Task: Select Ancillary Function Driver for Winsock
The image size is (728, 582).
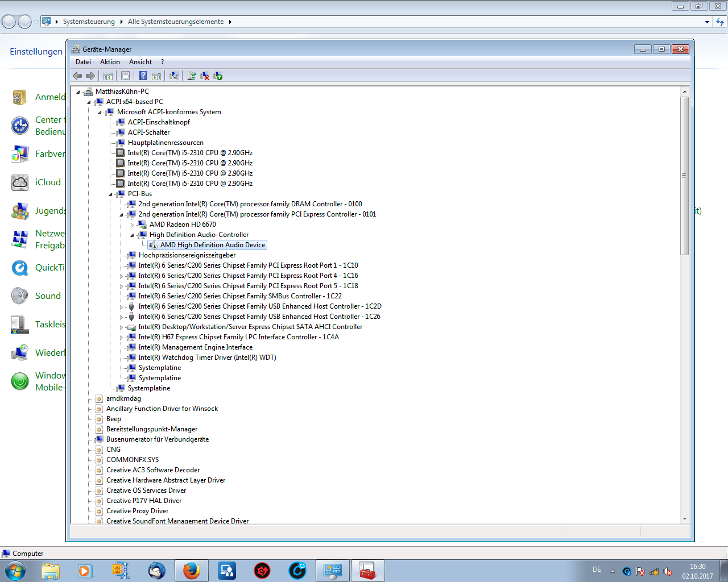Action: [162, 409]
